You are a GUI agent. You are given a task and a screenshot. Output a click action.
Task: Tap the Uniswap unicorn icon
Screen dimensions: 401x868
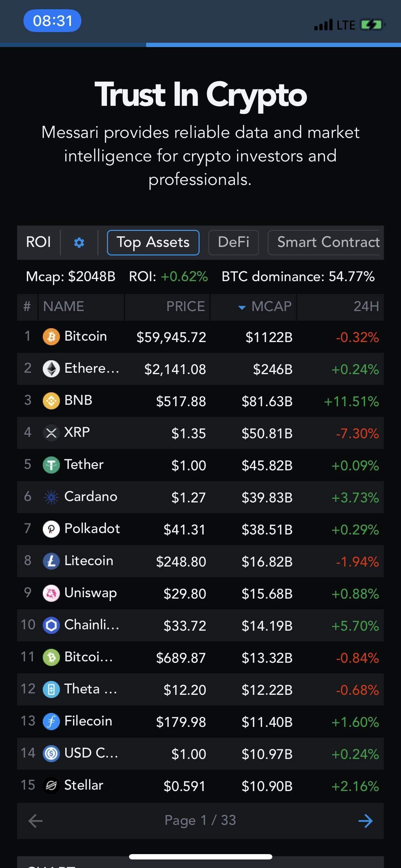(x=51, y=593)
